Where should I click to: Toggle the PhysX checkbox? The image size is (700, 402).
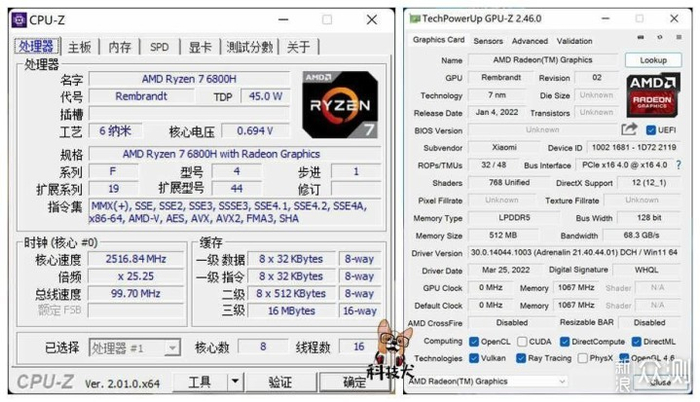tap(582, 358)
